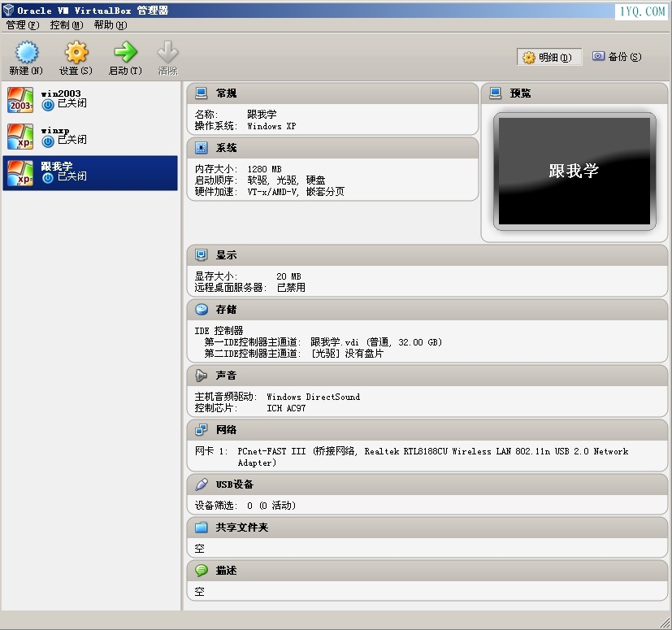Click the 'ICH AC97' controller value

click(x=286, y=408)
